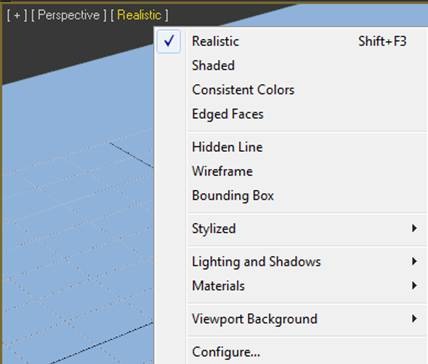Image resolution: width=428 pixels, height=364 pixels.
Task: Open the Perspective viewport label menu
Action: click(x=69, y=15)
